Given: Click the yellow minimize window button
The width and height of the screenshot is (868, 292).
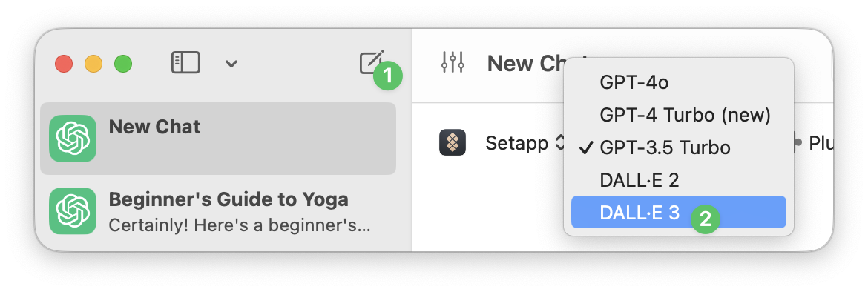Looking at the screenshot, I should pyautogui.click(x=93, y=64).
